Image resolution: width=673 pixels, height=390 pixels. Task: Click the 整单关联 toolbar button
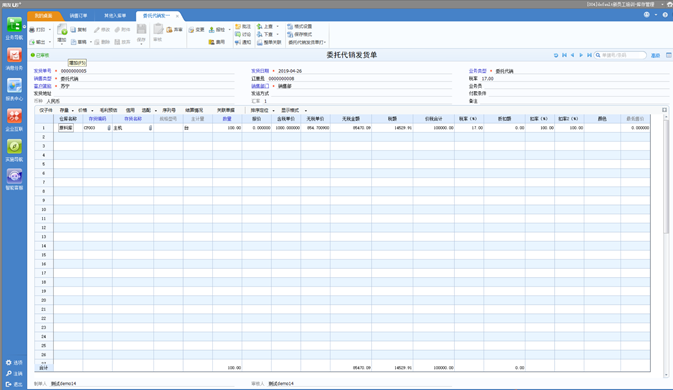tap(269, 42)
